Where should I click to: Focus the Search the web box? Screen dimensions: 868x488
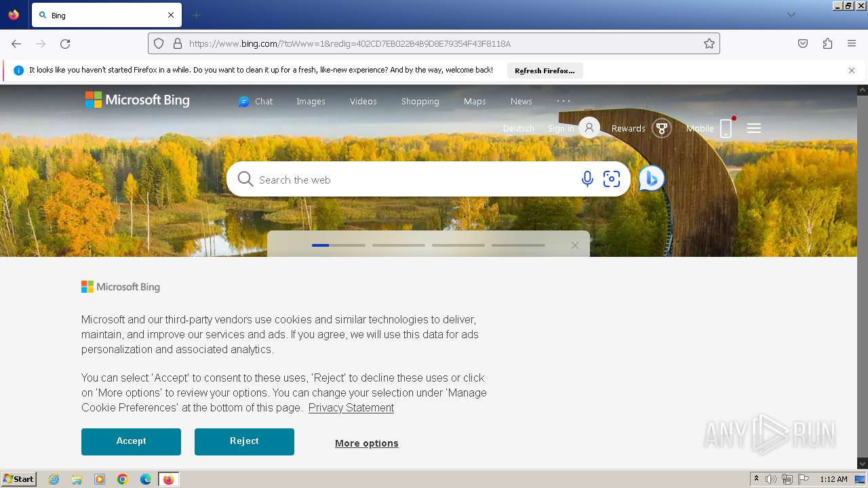point(414,180)
